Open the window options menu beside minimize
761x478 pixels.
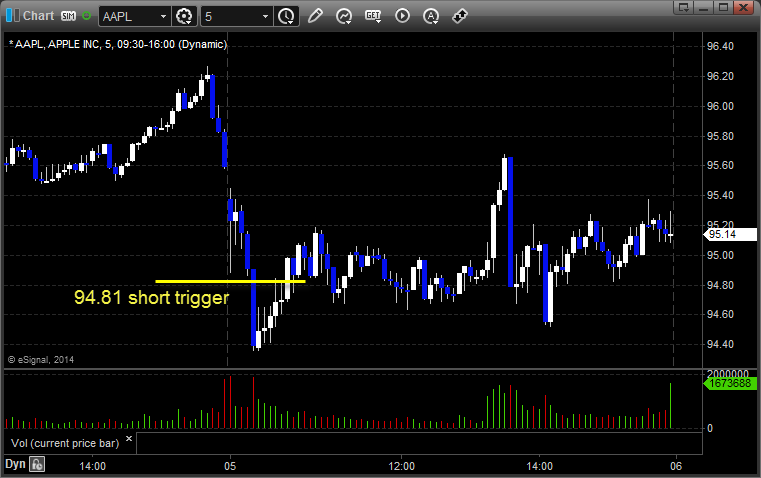click(684, 7)
